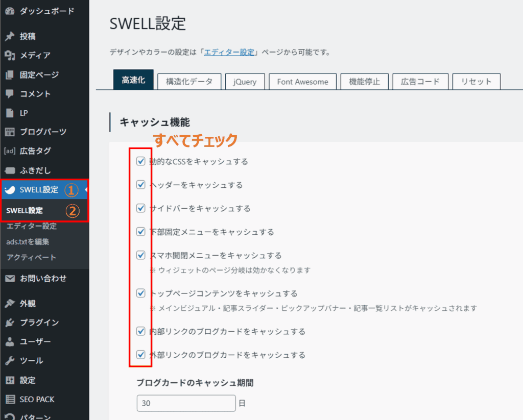The image size is (523, 420).
Task: Open ads.txtを編集 submenu item
Action: pos(28,242)
